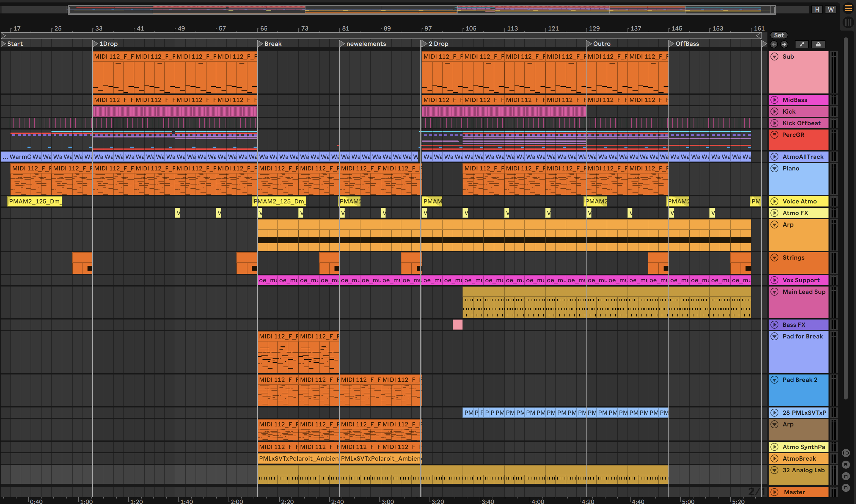Jump to previous locator arrow

pyautogui.click(x=774, y=44)
